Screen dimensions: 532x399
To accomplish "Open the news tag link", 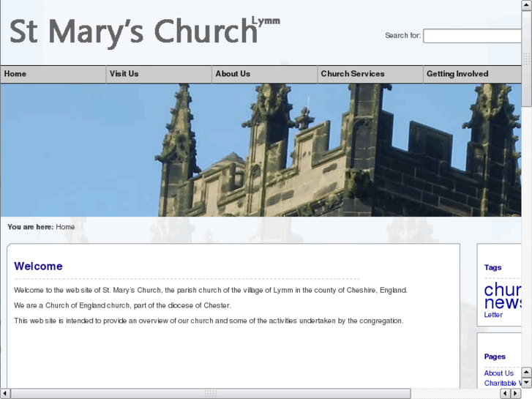I will tap(503, 302).
